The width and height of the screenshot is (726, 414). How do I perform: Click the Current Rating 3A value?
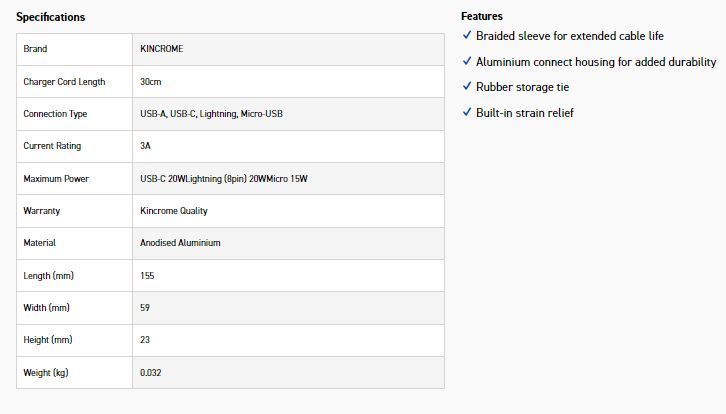[146, 146]
